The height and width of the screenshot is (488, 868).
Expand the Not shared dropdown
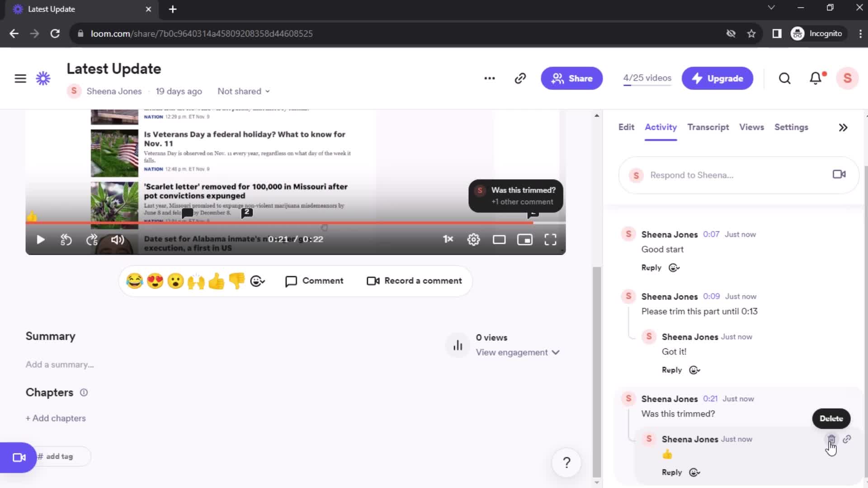pyautogui.click(x=243, y=91)
